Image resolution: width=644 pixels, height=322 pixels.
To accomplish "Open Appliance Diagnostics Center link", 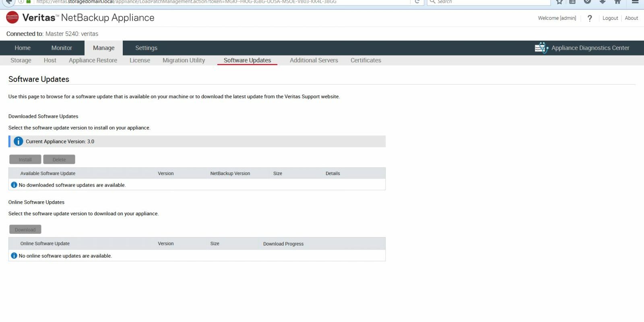I will coord(590,48).
